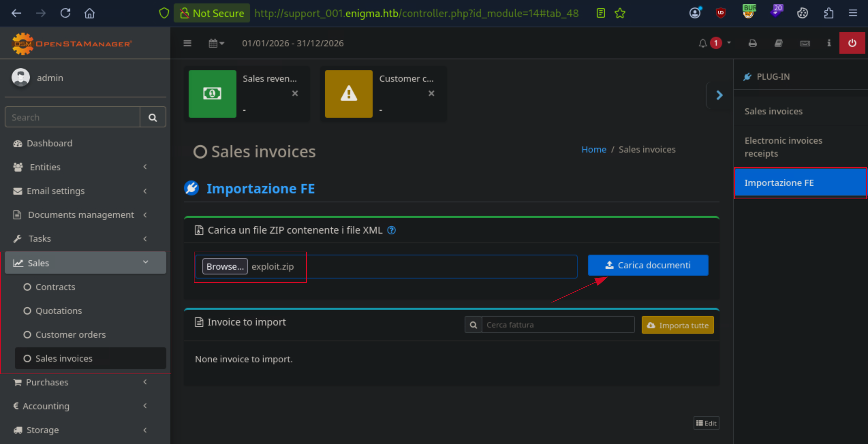
Task: Toggle the hamburger sidebar menu icon
Action: click(x=187, y=43)
